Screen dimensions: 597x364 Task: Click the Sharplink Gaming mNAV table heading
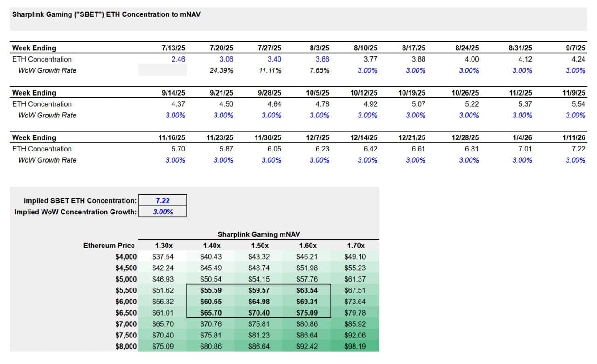(258, 234)
